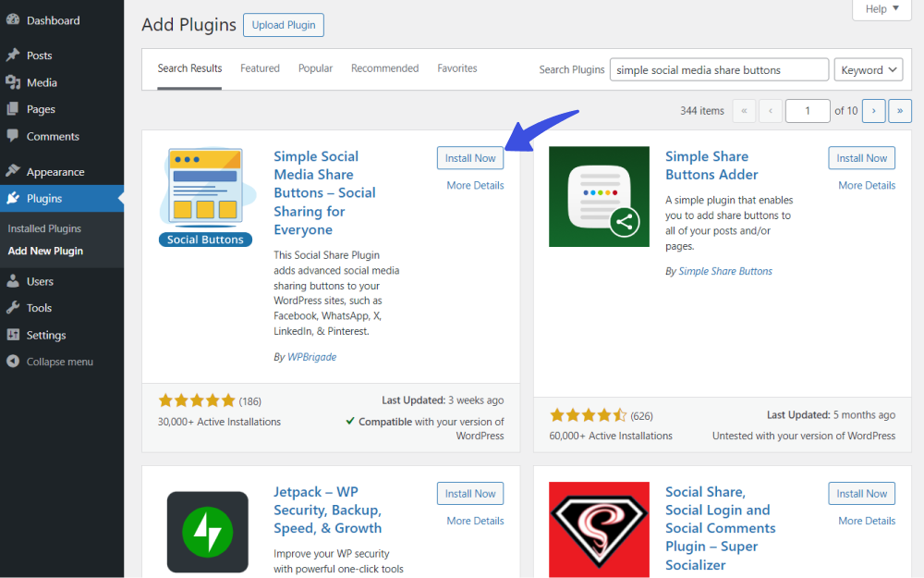Switch to the Favorites tab
924x578 pixels.
click(457, 68)
